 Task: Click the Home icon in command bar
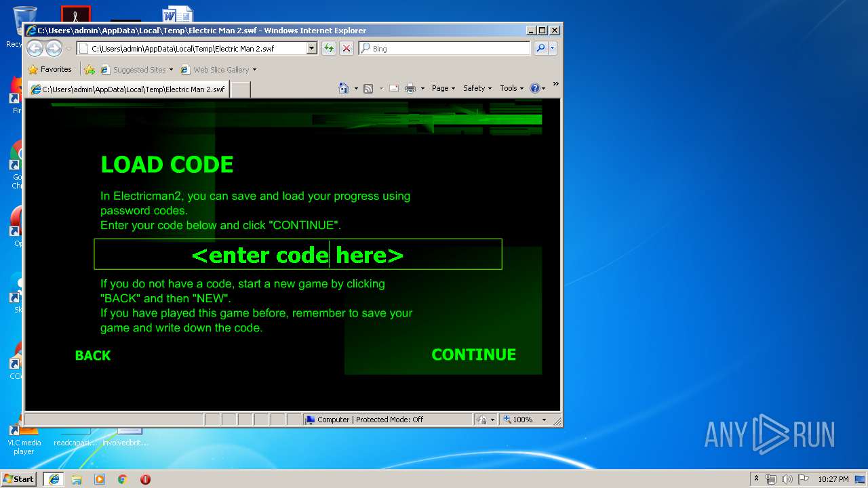[344, 88]
